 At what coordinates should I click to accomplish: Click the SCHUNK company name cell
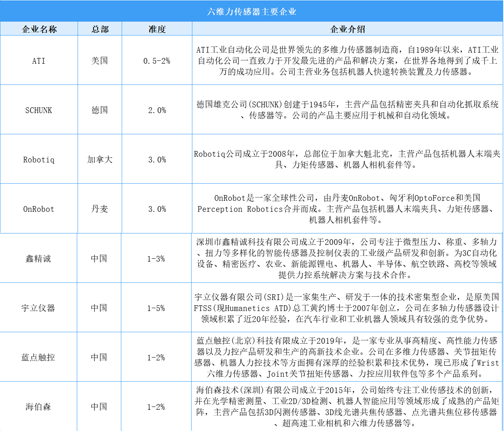click(x=39, y=110)
